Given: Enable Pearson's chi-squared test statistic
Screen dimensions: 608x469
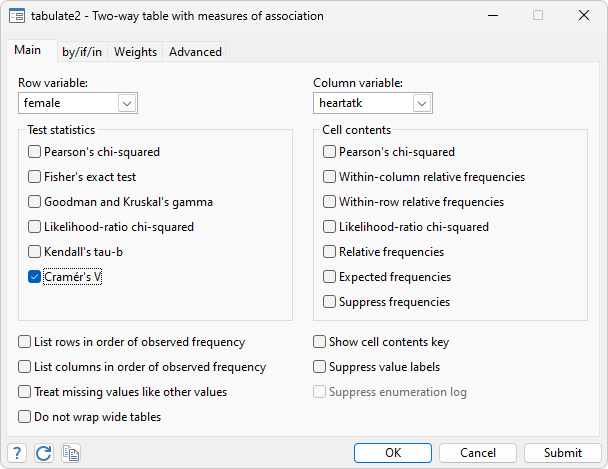Looking at the screenshot, I should click(x=35, y=152).
